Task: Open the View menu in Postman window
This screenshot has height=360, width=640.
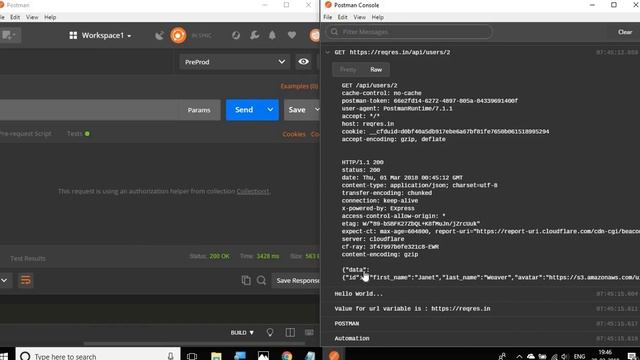Action: (32, 17)
